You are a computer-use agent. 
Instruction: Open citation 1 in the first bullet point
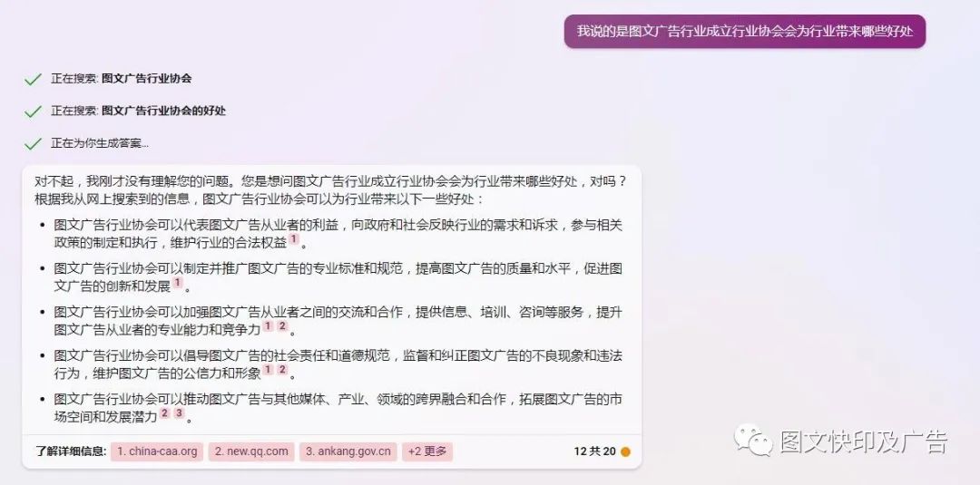[x=294, y=239]
